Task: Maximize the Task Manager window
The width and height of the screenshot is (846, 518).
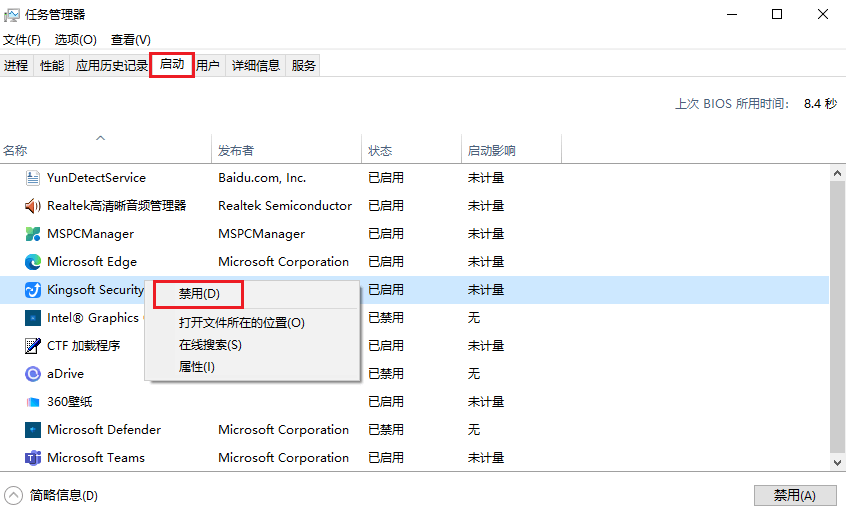Action: point(777,15)
